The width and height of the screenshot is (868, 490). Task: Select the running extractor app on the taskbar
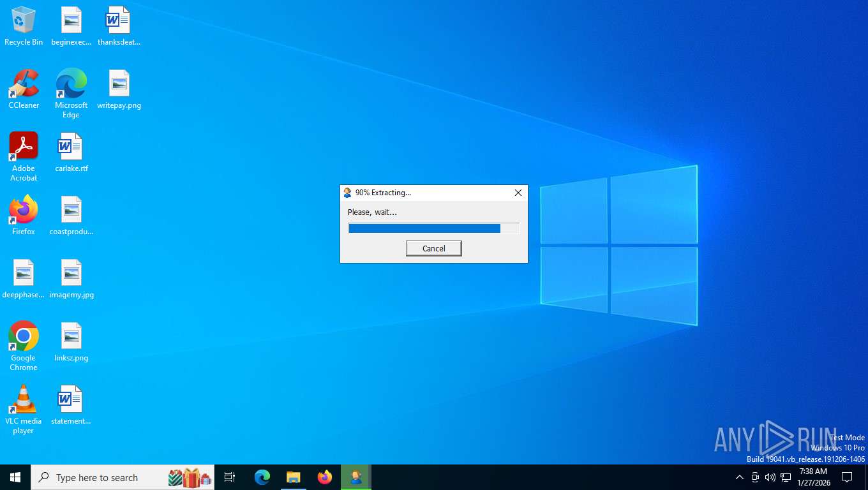click(356, 477)
